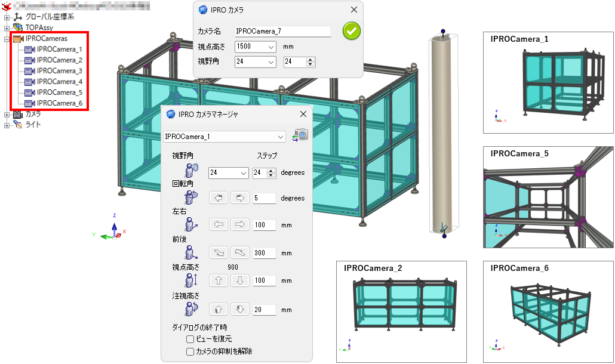Close the IPRO カメラ dialog
The image size is (615, 364).
coord(354,10)
